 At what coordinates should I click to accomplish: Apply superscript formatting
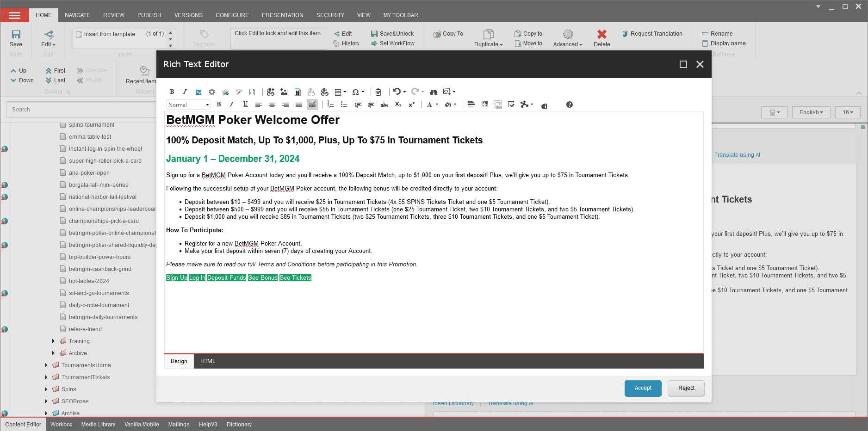[411, 105]
